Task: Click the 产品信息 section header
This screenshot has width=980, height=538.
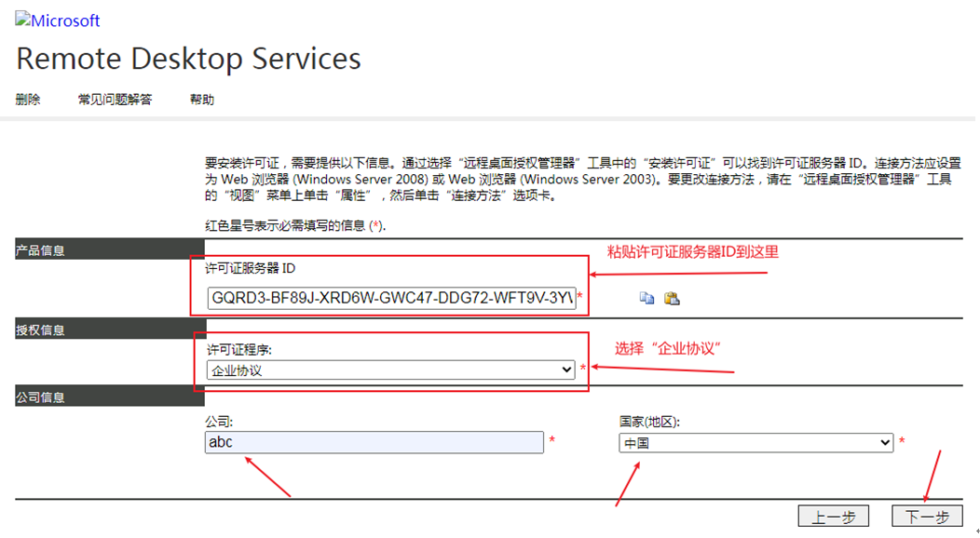Action: coord(109,249)
